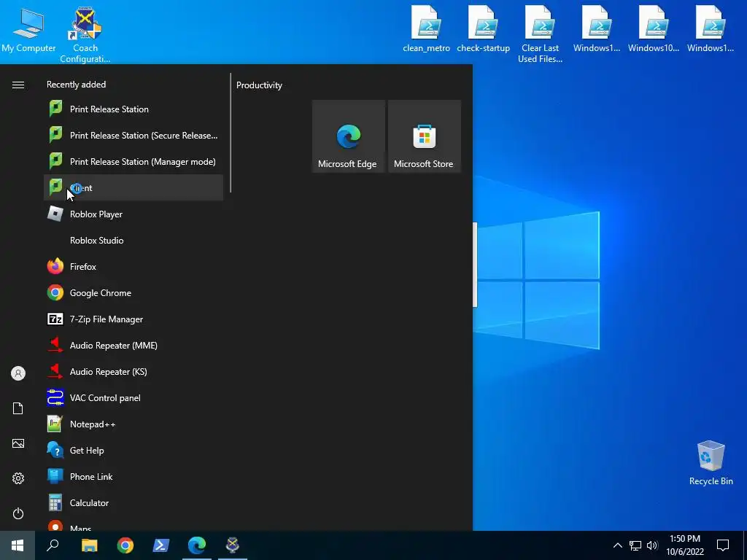Viewport: 747px width, 560px height.
Task: Open the network status tray icon
Action: (x=635, y=545)
